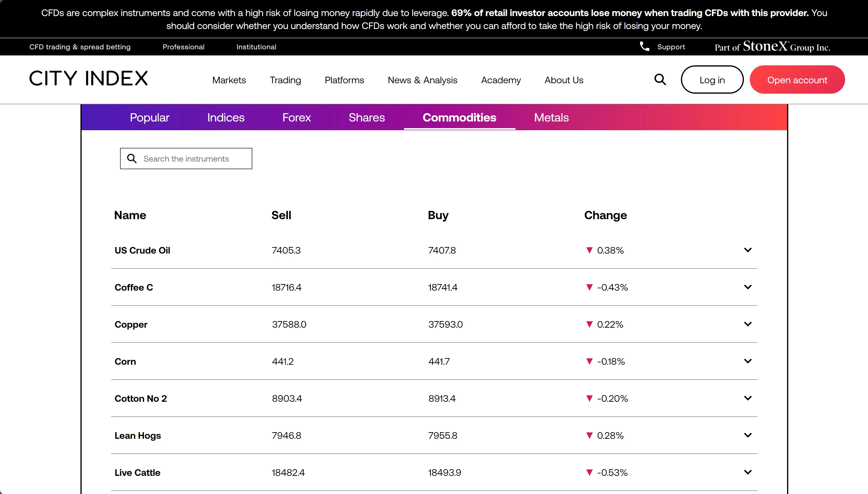Image resolution: width=868 pixels, height=494 pixels.
Task: Open the About Us menu
Action: [x=564, y=80]
